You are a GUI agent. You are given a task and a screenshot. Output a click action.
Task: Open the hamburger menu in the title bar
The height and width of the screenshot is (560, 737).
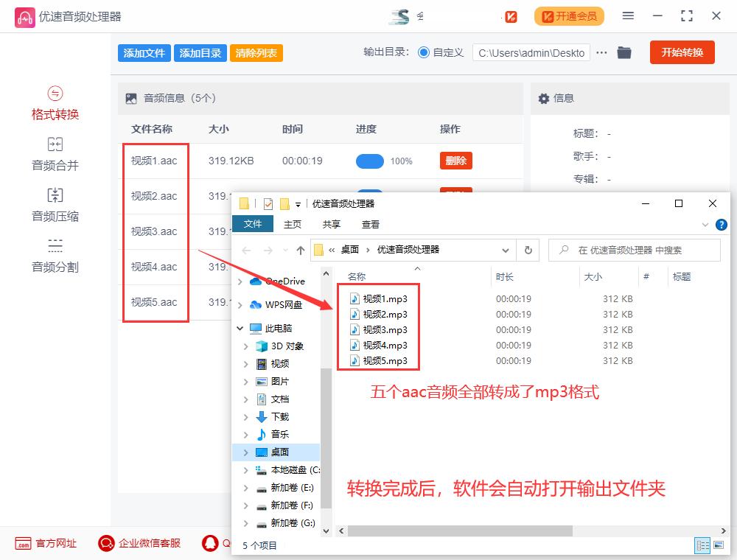point(629,15)
